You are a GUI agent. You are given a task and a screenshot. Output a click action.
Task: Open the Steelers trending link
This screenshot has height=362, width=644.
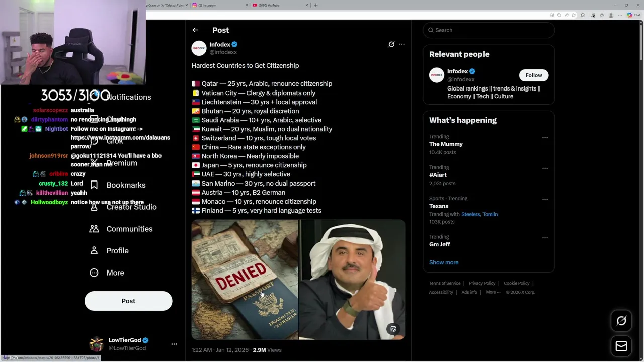point(470,214)
